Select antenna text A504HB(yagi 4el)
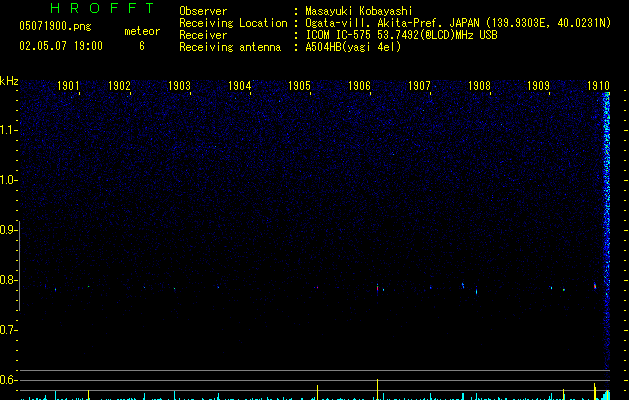Image resolution: width=629 pixels, height=400 pixels. click(x=353, y=47)
